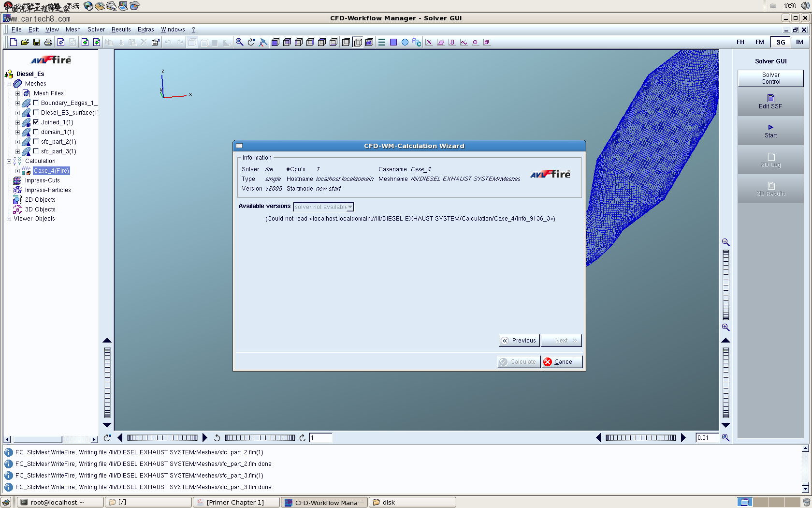The height and width of the screenshot is (508, 812).
Task: Enable the Boundary_Edges_1_ mesh checkbox
Action: pyautogui.click(x=36, y=103)
